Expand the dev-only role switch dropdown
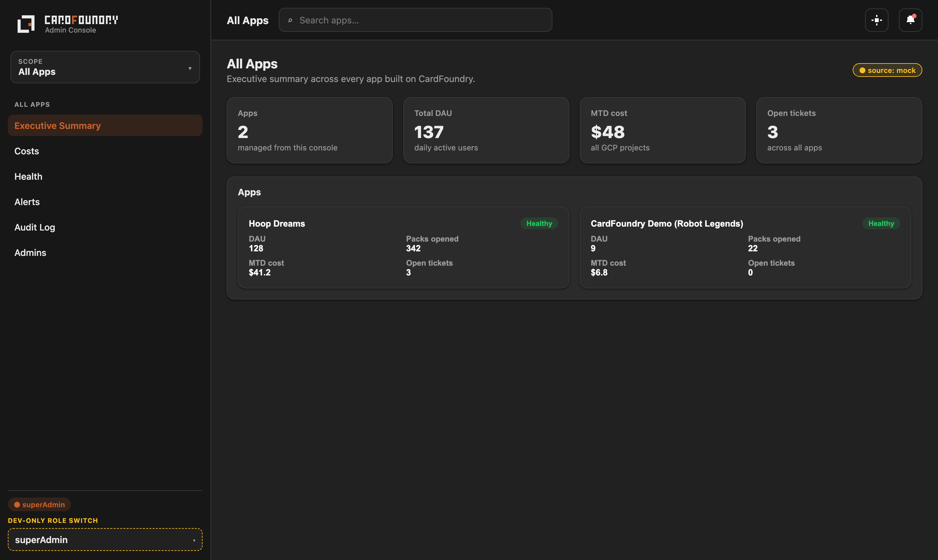The image size is (938, 560). pos(105,539)
